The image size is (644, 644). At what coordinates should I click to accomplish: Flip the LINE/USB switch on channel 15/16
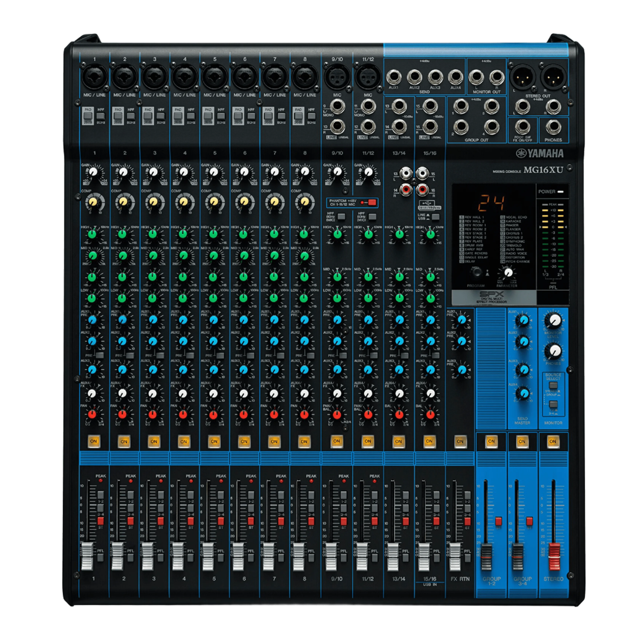435,217
